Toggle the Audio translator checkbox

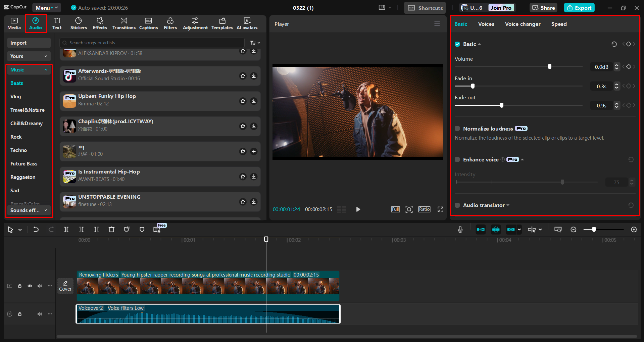coord(457,205)
